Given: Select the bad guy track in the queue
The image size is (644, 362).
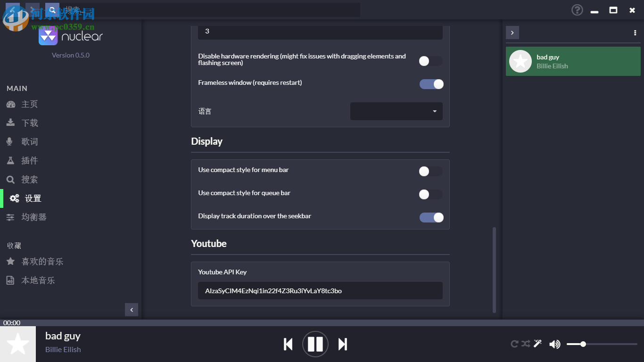Looking at the screenshot, I should point(573,61).
